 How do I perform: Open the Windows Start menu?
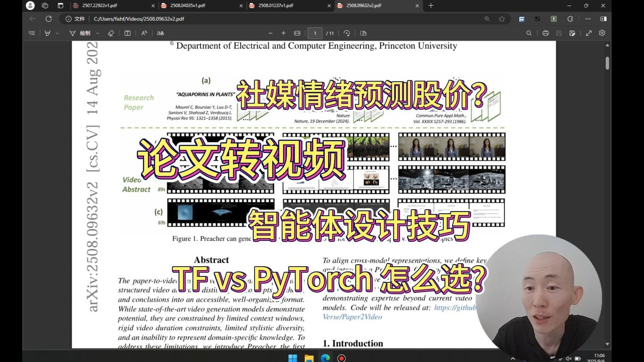(x=293, y=358)
